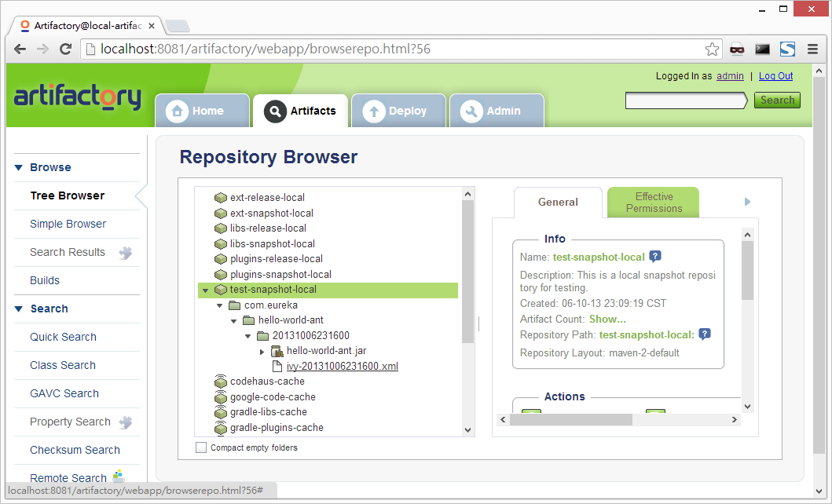
Task: Switch to Effective Permissions tab
Action: (x=653, y=203)
